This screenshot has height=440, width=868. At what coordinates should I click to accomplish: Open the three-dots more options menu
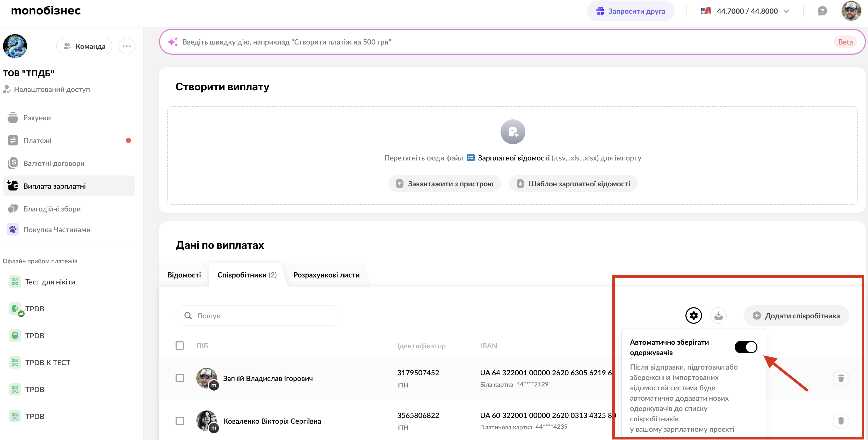127,46
